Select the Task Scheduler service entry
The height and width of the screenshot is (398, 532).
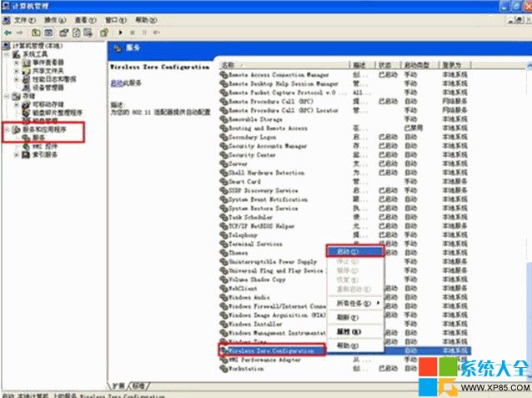coord(253,217)
